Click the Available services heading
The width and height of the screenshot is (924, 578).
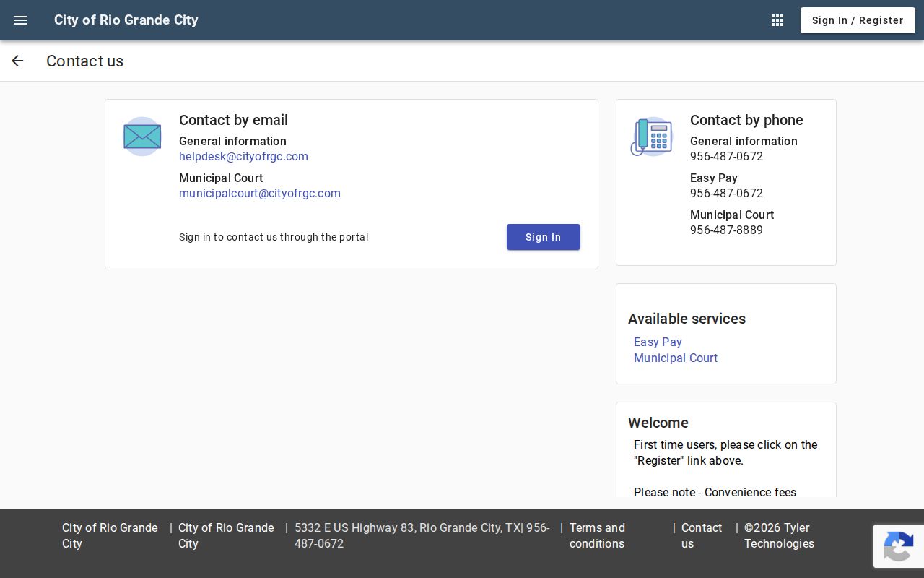pos(687,319)
